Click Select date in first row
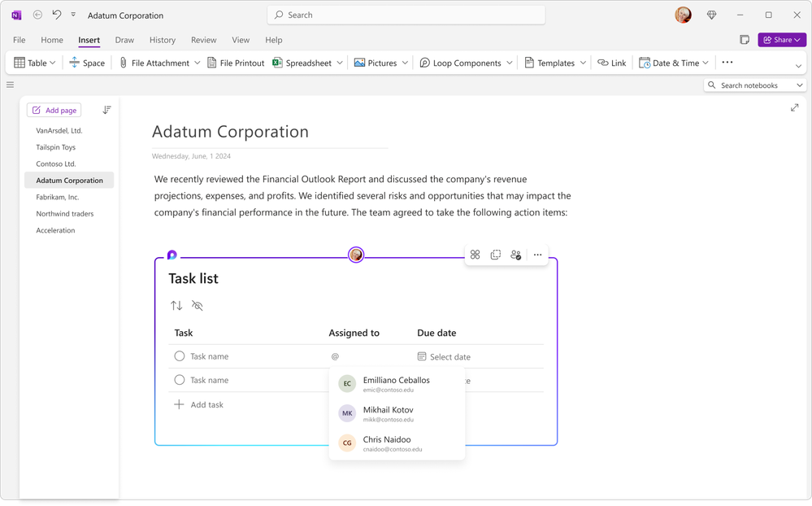812x506 pixels. click(444, 356)
